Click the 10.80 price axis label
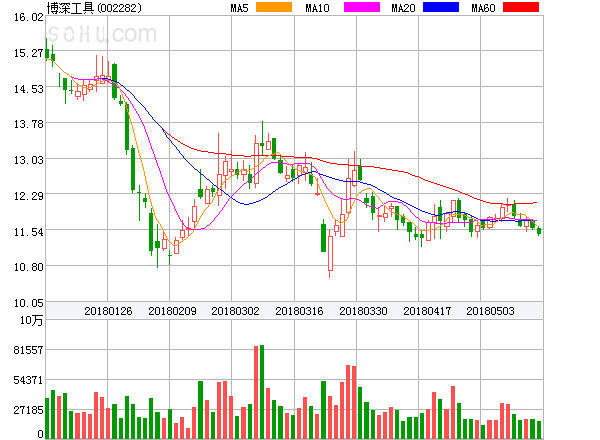The image size is (600, 440). pyautogui.click(x=29, y=267)
